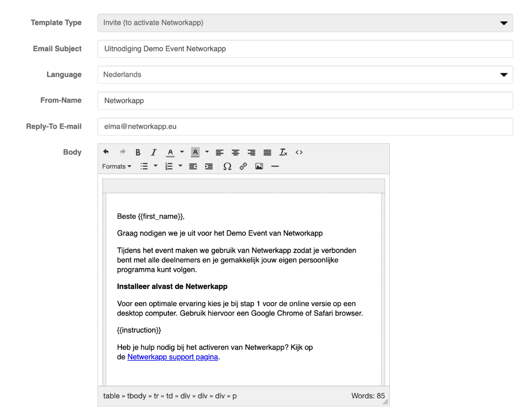This screenshot has width=532, height=417.
Task: Insert a numbered list
Action: (x=169, y=166)
